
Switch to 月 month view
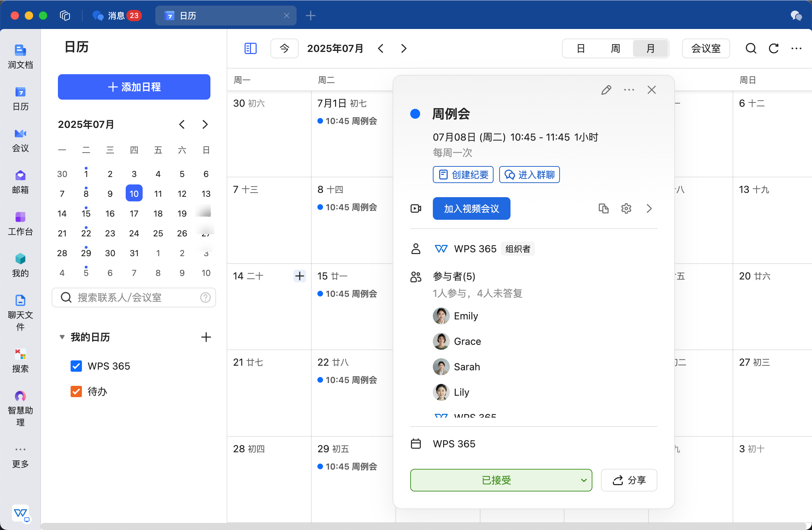pos(650,48)
